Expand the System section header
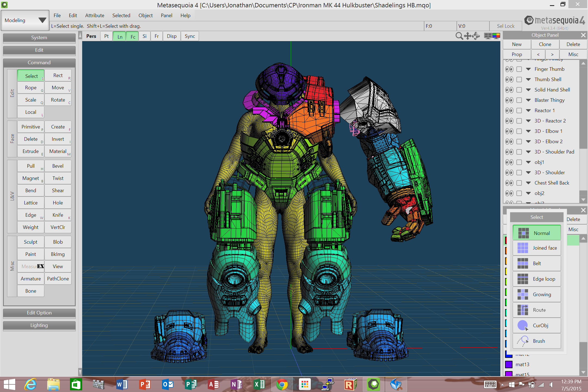This screenshot has height=392, width=588. [x=39, y=38]
